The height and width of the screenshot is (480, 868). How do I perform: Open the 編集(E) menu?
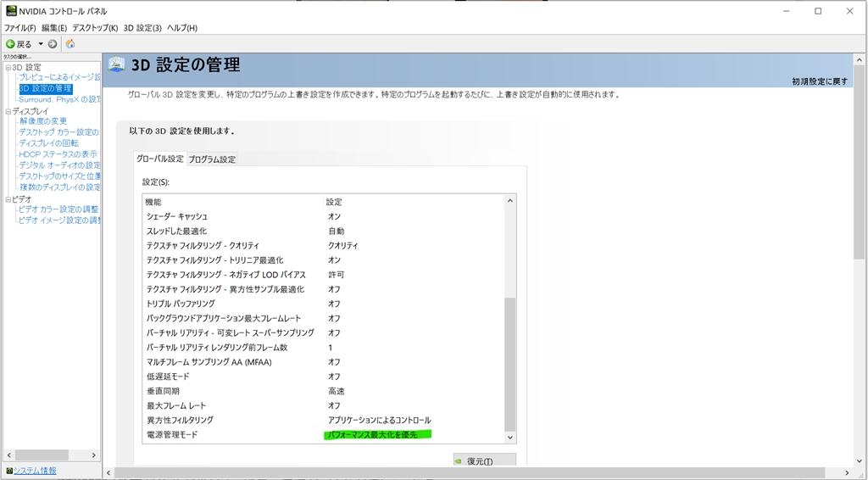click(54, 28)
